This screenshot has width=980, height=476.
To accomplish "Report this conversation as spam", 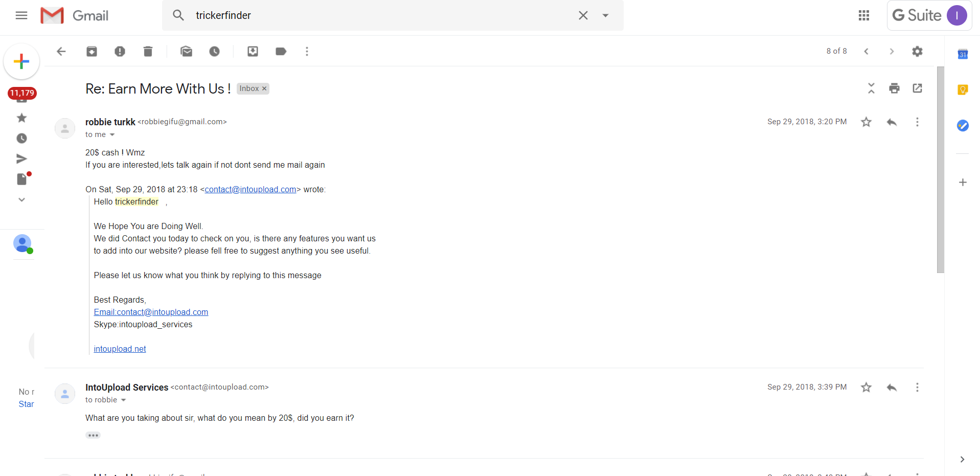I will pyautogui.click(x=120, y=51).
